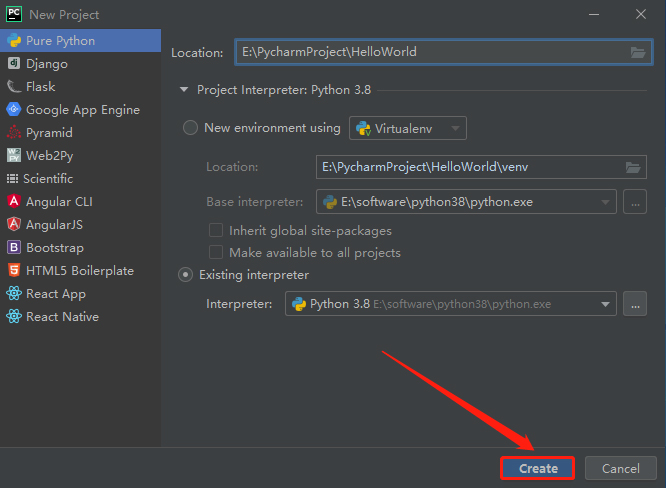The image size is (666, 488).
Task: Pick Google App Engine project type
Action: click(x=80, y=110)
